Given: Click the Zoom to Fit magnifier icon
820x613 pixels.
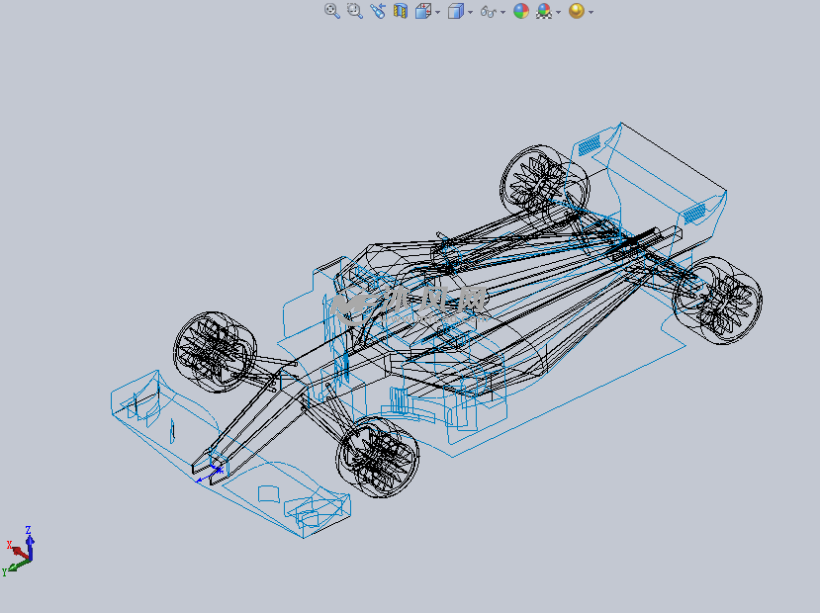Looking at the screenshot, I should pos(332,11).
